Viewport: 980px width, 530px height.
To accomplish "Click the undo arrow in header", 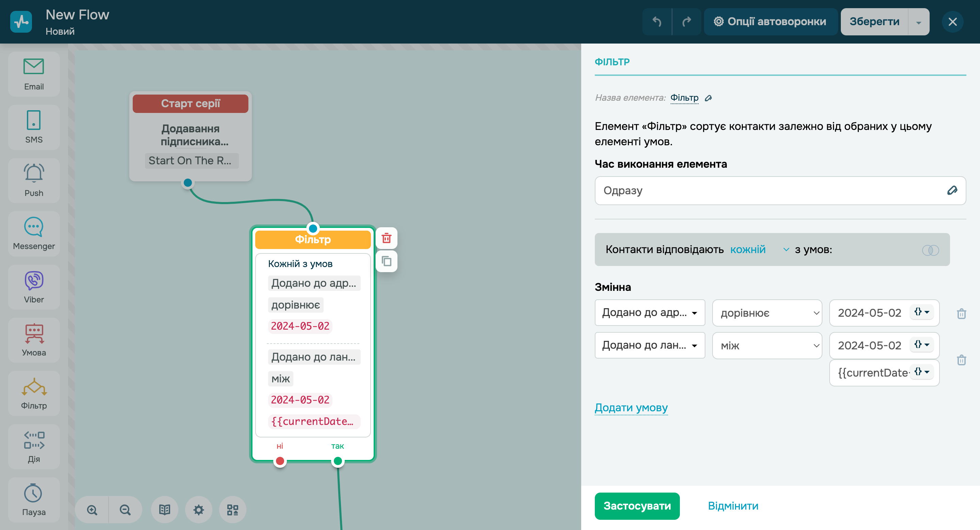I will (657, 22).
